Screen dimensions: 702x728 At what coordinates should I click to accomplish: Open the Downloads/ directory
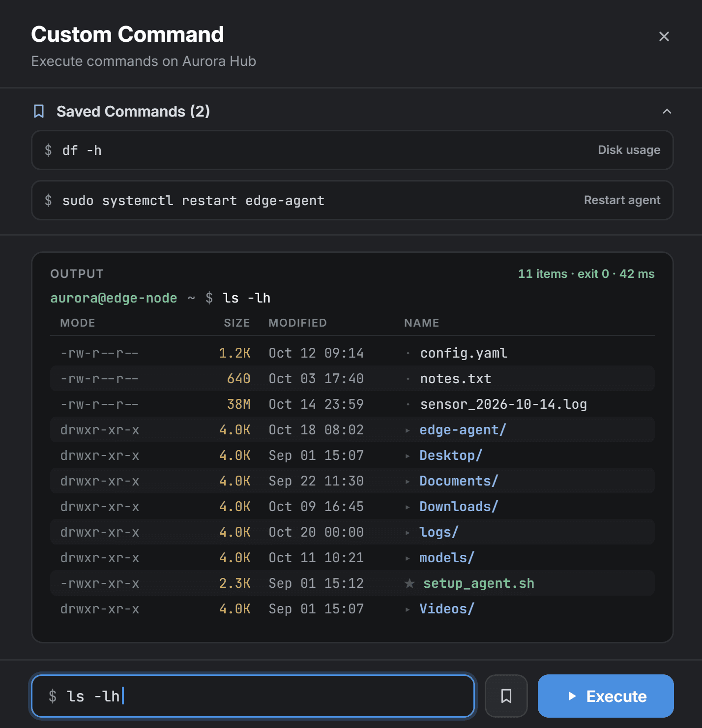coord(459,507)
